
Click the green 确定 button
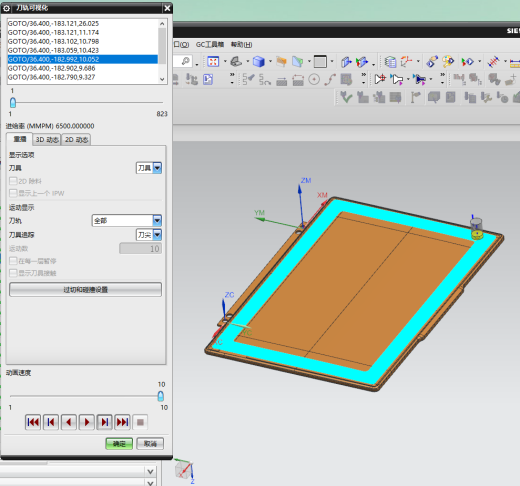tap(119, 444)
